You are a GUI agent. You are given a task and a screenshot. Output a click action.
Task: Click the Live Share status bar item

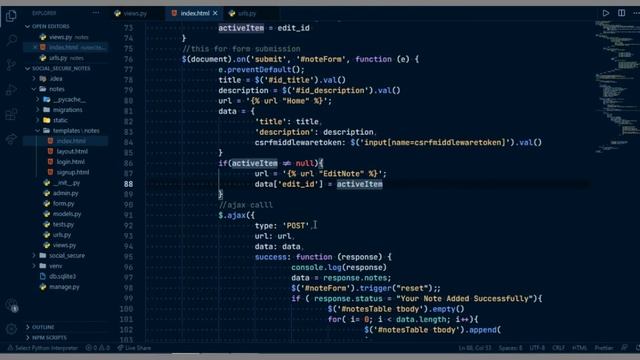click(134, 348)
